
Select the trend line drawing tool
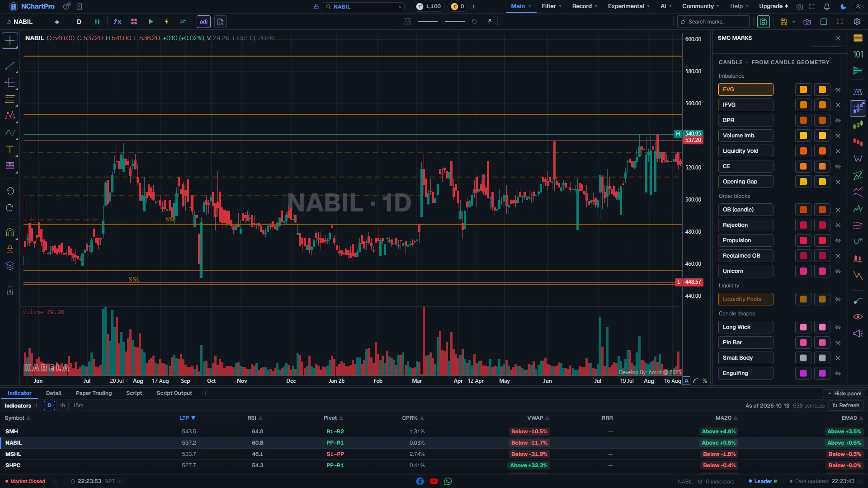[10, 66]
